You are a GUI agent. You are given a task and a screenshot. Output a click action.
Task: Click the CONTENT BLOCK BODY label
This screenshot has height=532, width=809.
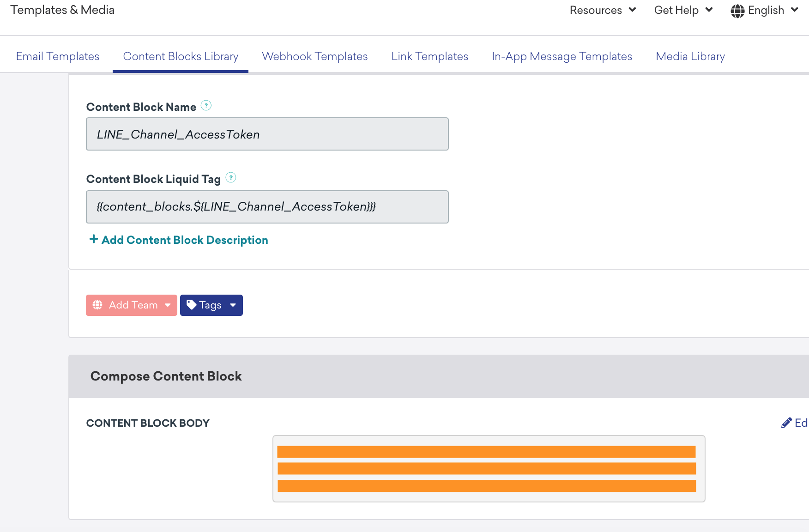tap(148, 423)
